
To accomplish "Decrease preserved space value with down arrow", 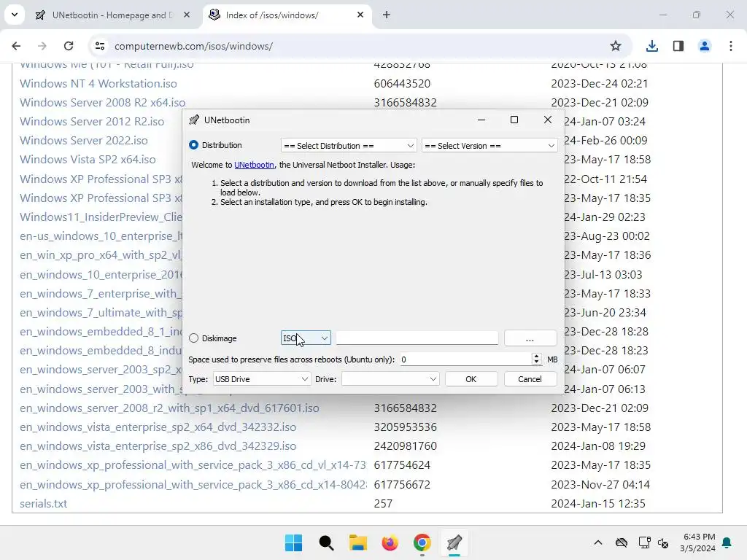I will click(x=536, y=362).
